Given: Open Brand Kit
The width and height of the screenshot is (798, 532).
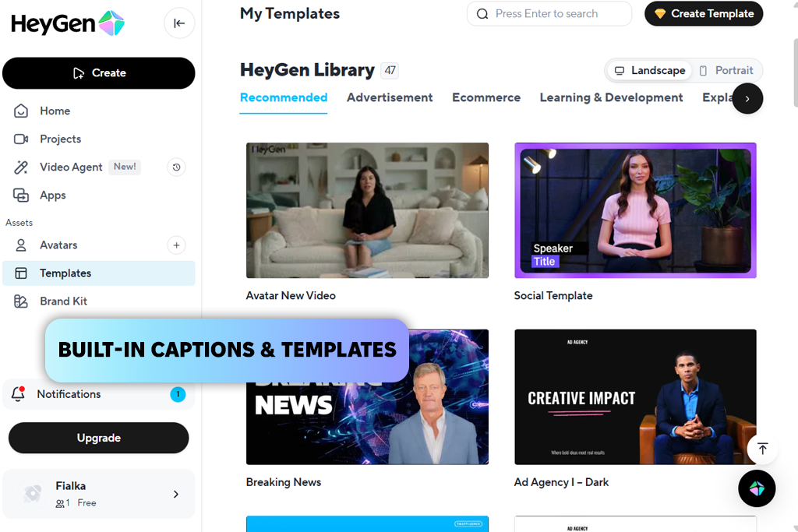Looking at the screenshot, I should point(64,301).
